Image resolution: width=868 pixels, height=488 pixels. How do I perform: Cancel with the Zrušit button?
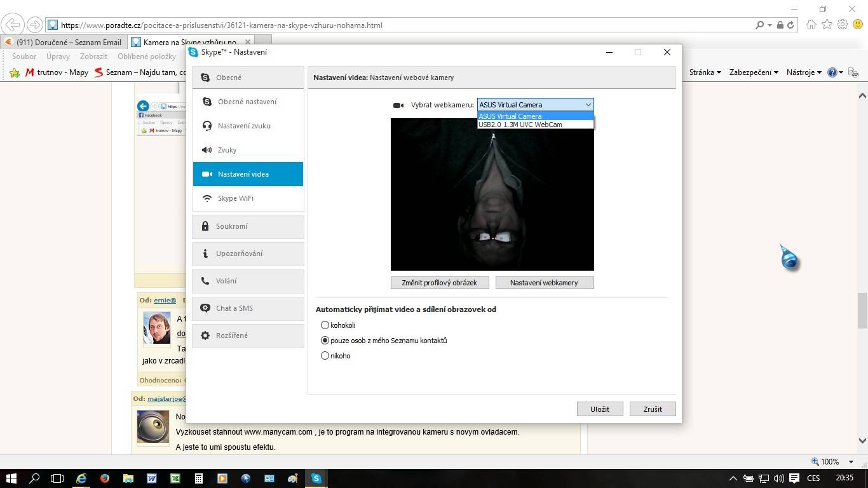tap(653, 409)
